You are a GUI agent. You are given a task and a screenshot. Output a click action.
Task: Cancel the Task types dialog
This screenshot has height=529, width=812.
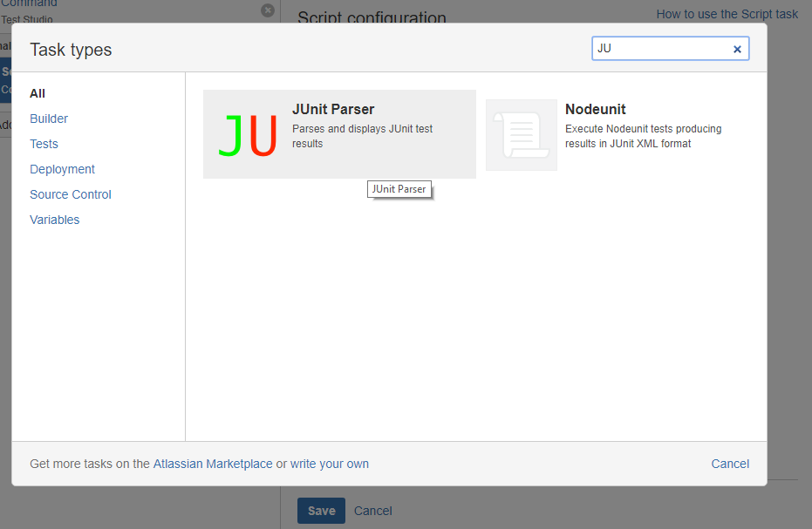pyautogui.click(x=730, y=464)
